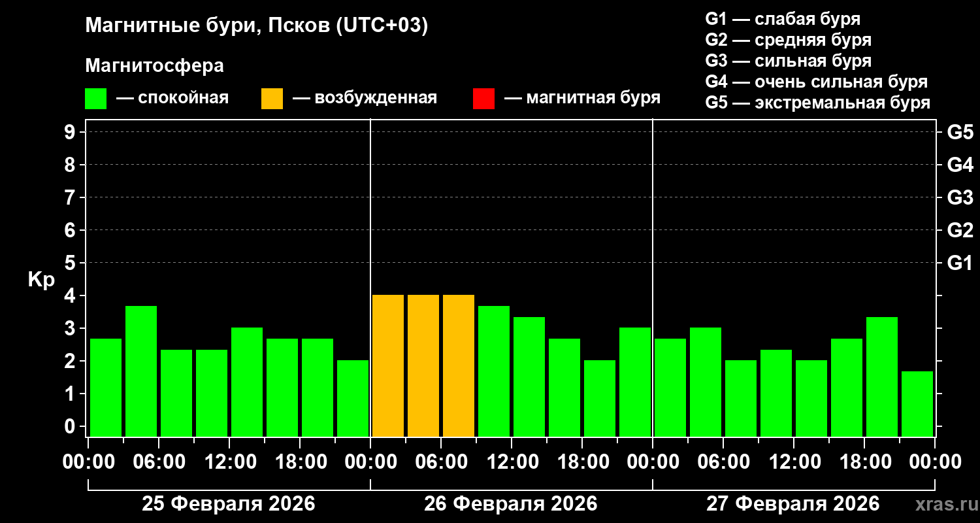Click the 'Kp' axis label
980x523 pixels.
[41, 280]
